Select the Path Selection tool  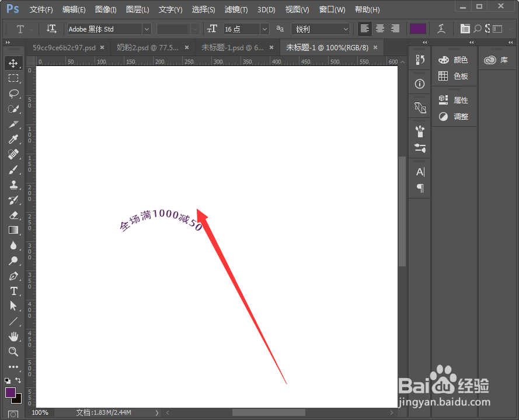pyautogui.click(x=13, y=306)
